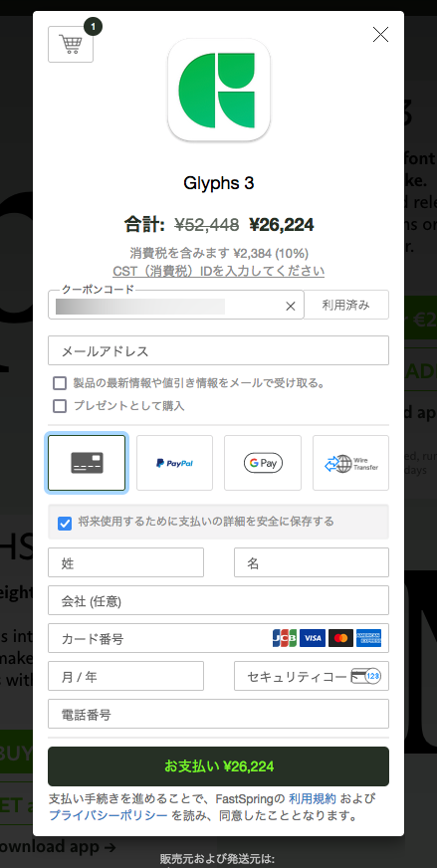Open the CST（消費税）ID entry link
The image size is (437, 868).
[x=218, y=271]
